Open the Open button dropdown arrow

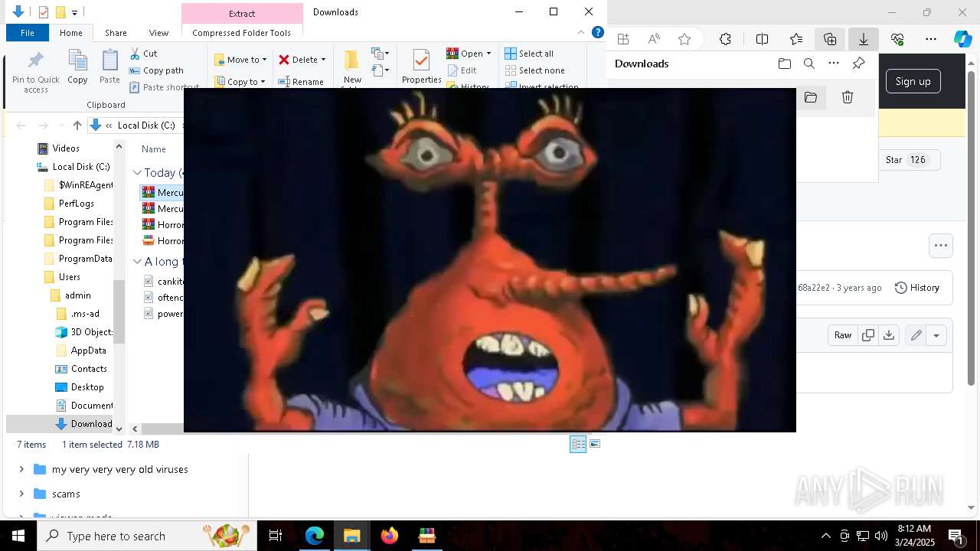click(488, 54)
